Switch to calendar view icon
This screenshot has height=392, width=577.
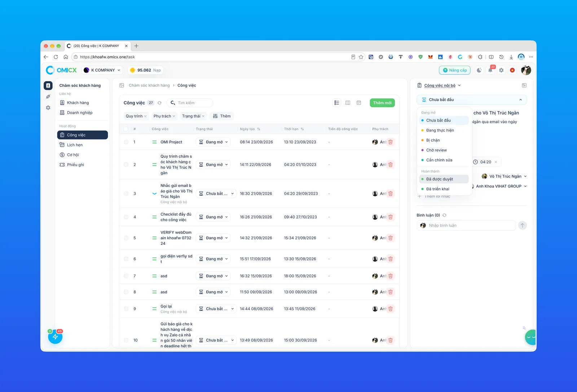pyautogui.click(x=359, y=103)
